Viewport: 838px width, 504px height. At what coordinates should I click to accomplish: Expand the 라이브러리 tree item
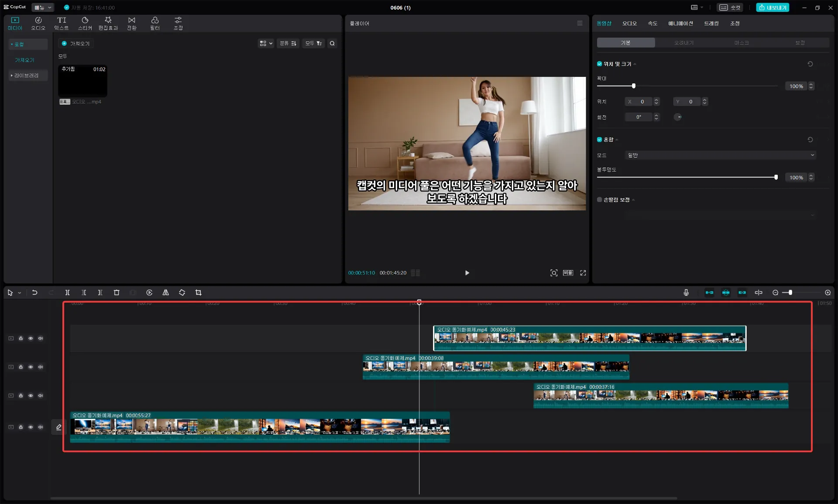coord(26,75)
